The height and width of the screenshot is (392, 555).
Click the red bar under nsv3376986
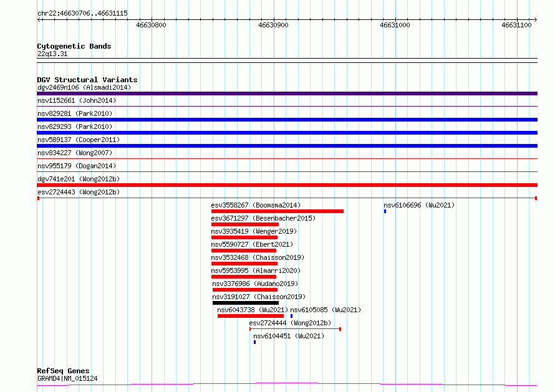tap(245, 290)
